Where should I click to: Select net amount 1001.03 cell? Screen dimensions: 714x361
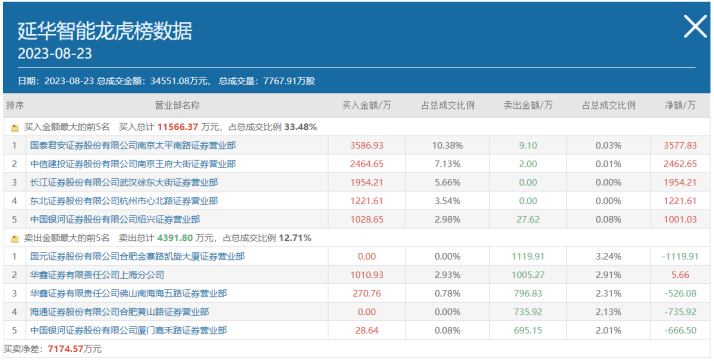pos(680,219)
